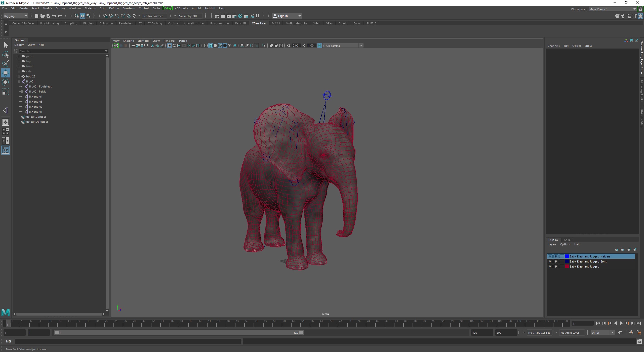Choose the Paint selection tool
The height and width of the screenshot is (352, 644).
(6, 64)
